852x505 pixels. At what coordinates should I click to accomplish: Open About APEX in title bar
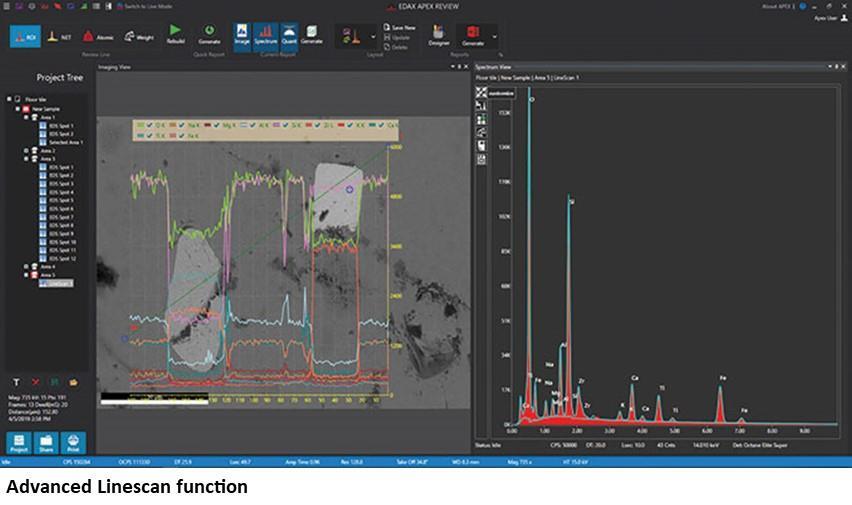[778, 7]
